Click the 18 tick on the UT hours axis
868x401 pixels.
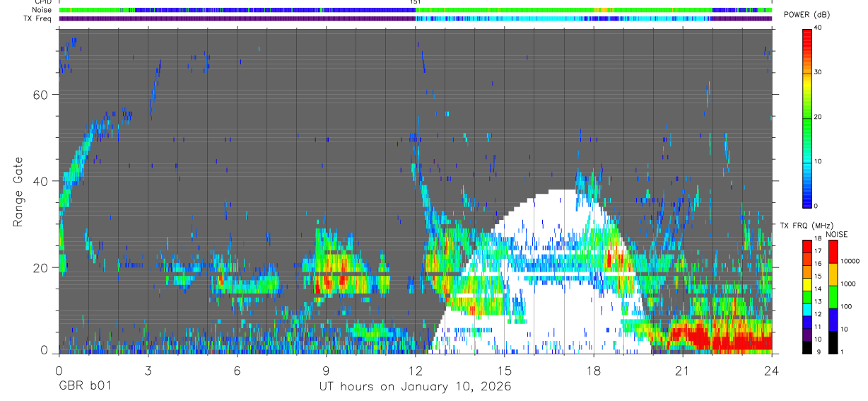coord(594,370)
